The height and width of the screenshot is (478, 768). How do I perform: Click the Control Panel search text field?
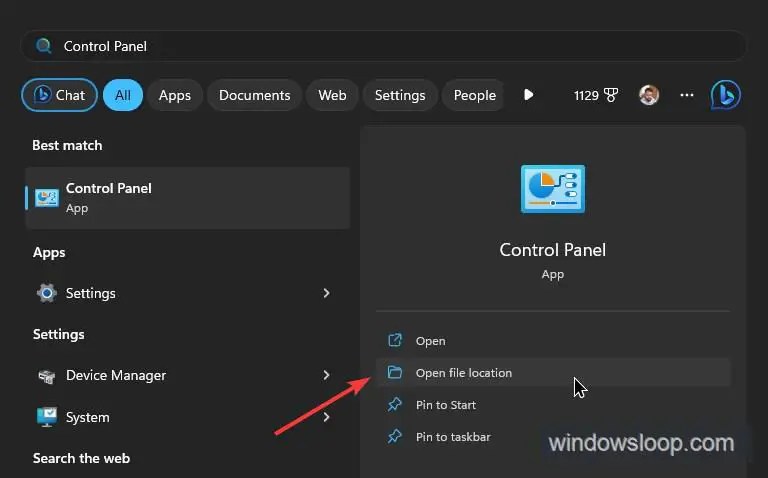click(x=383, y=46)
